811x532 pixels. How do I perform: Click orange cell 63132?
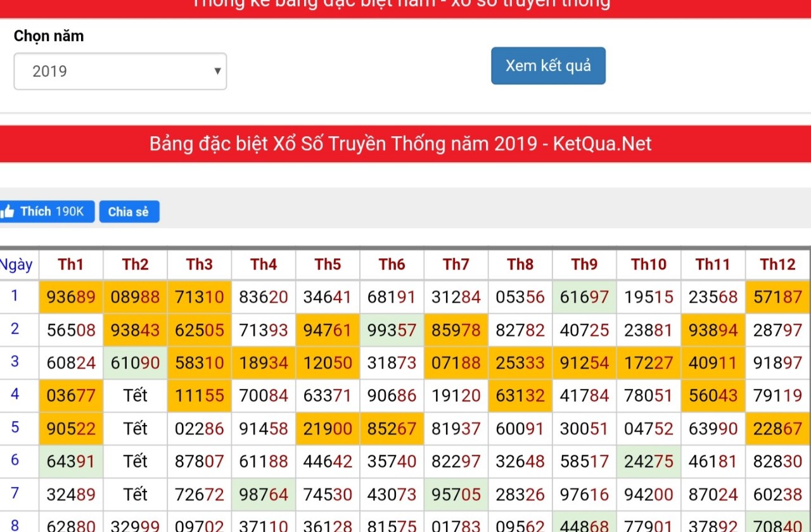(x=520, y=396)
